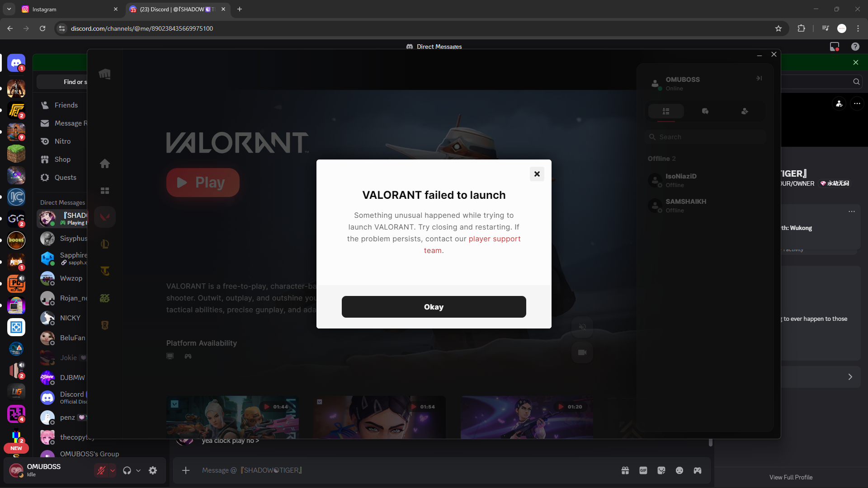The width and height of the screenshot is (868, 488).
Task: Open the player support team link
Action: coord(494,239)
